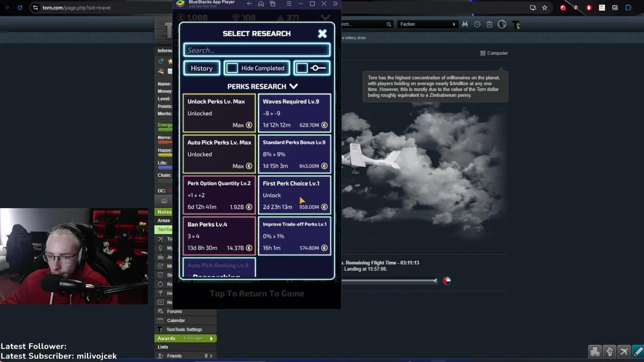The height and width of the screenshot is (362, 644).
Task: Open the browser extensions puzzle icon
Action: click(628, 8)
